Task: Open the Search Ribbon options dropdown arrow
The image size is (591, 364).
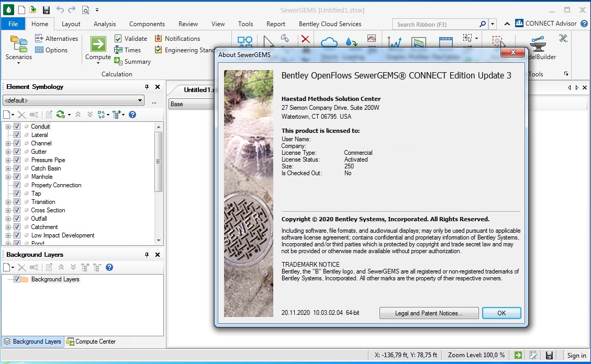Action: [492, 24]
